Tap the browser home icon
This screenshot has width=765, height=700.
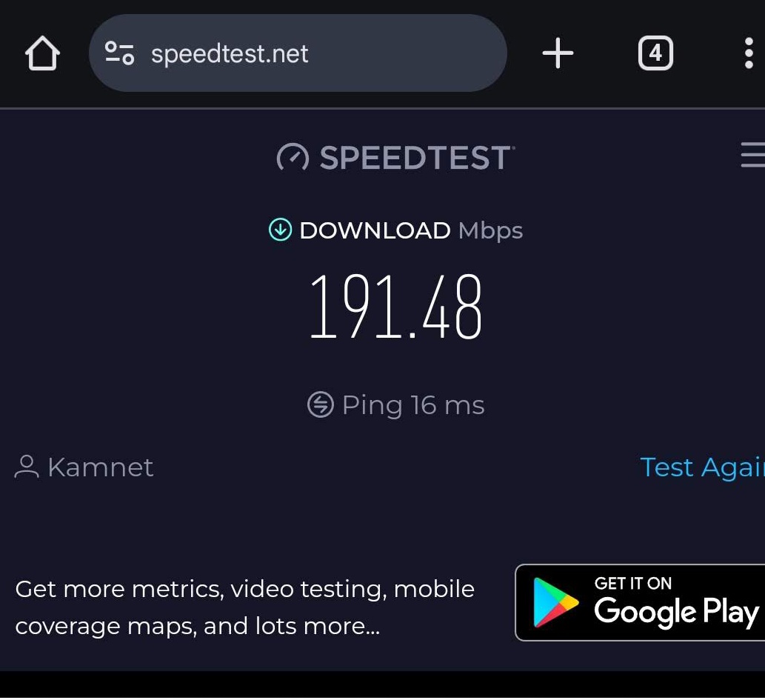42,53
